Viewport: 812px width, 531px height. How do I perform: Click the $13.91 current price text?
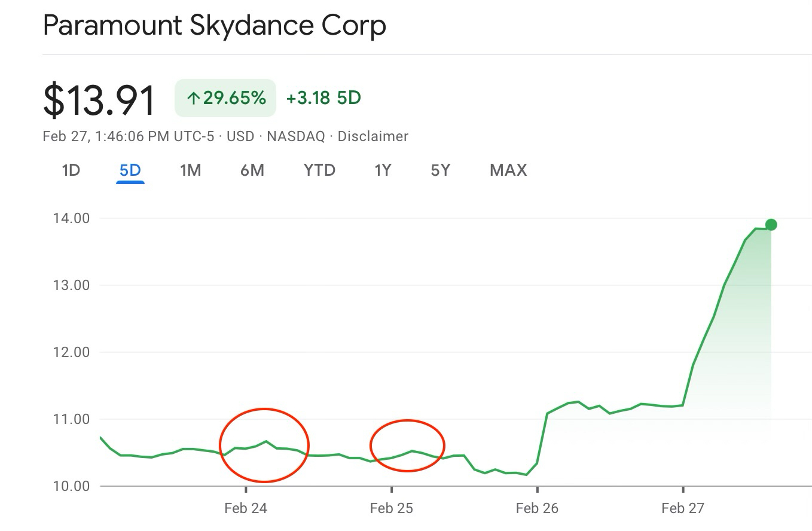(x=99, y=100)
